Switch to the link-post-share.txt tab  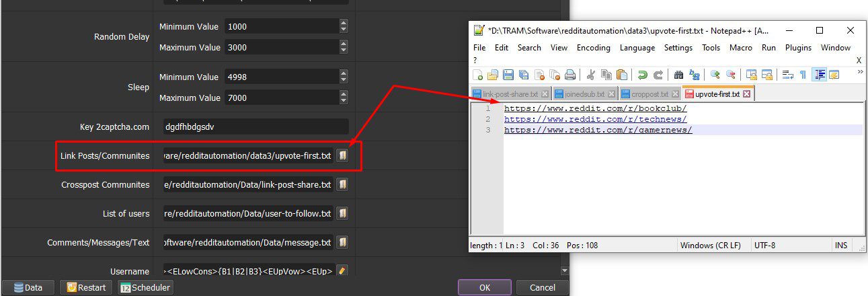coord(510,94)
